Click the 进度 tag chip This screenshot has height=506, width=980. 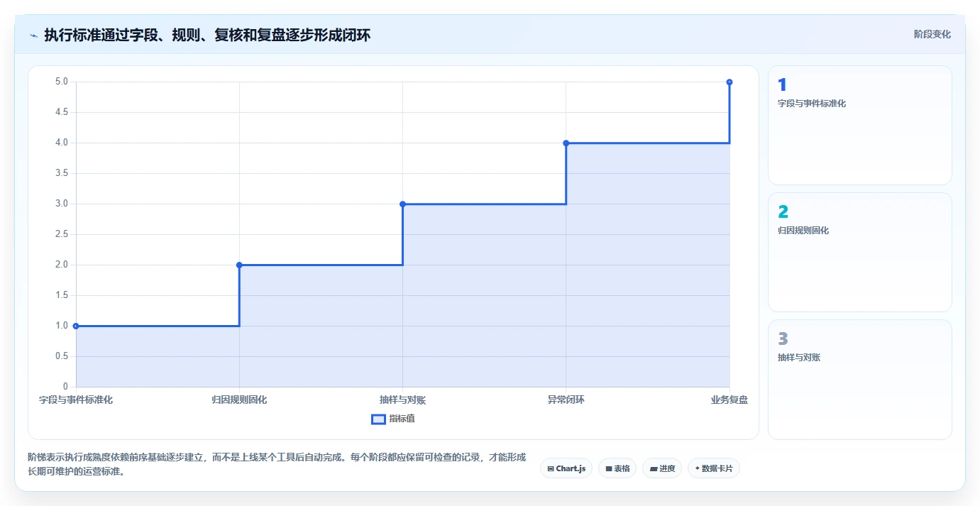click(x=662, y=468)
